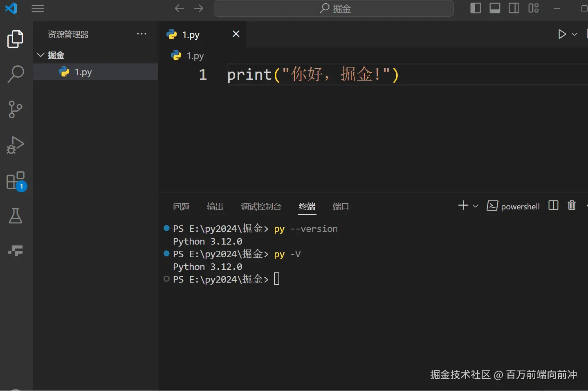588x391 pixels.
Task: Click the 掘金 search box at the top
Action: tap(334, 8)
